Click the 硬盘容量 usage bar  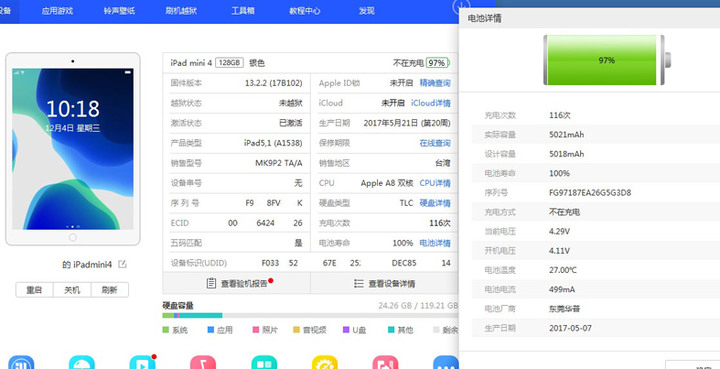click(x=310, y=315)
